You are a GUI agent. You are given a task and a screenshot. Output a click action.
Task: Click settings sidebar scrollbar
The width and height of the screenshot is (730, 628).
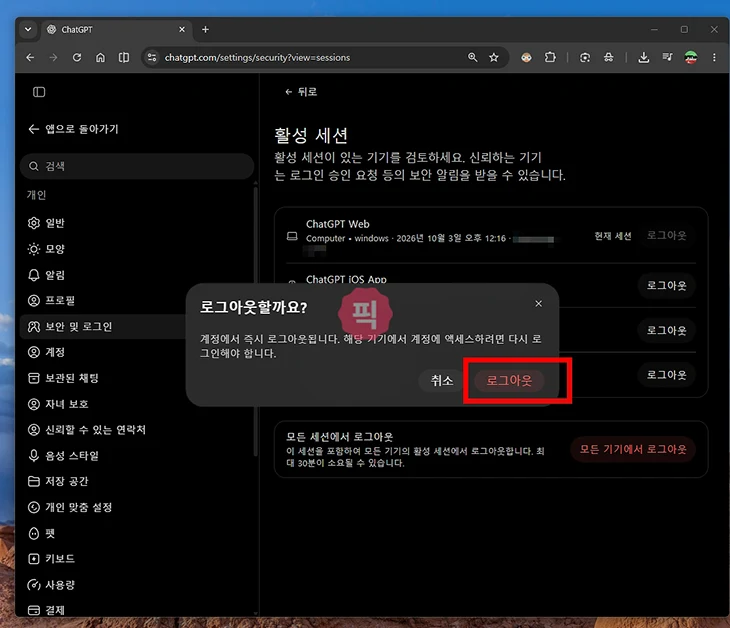256,321
